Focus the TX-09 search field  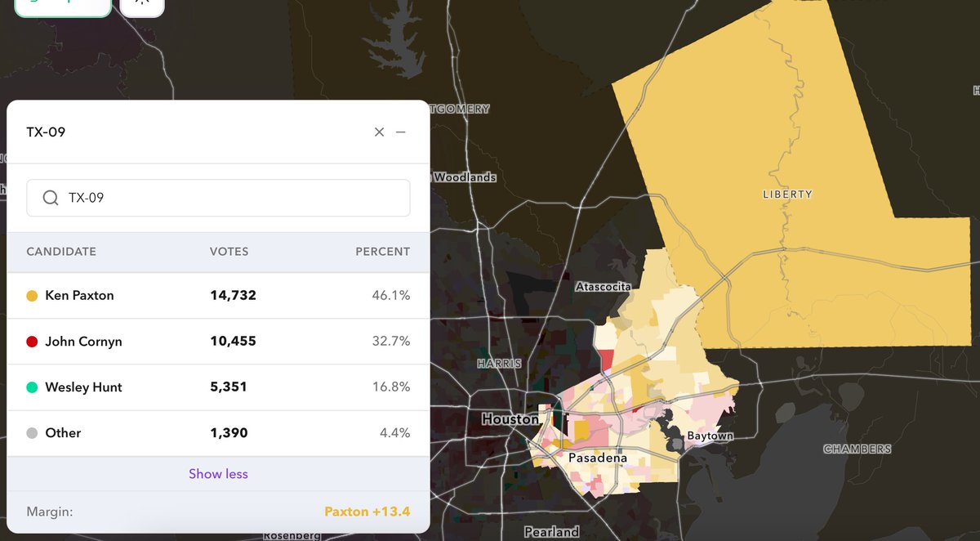pos(218,198)
